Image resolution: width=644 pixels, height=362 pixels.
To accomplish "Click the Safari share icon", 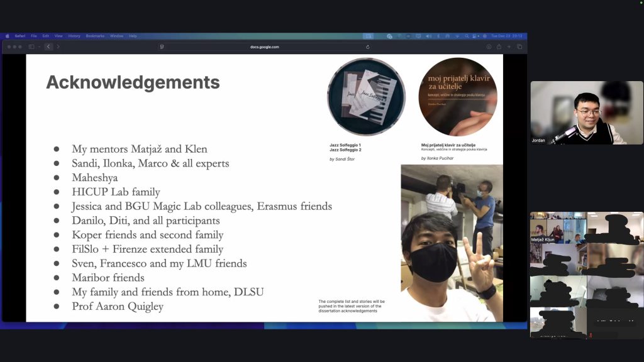I will tap(499, 47).
